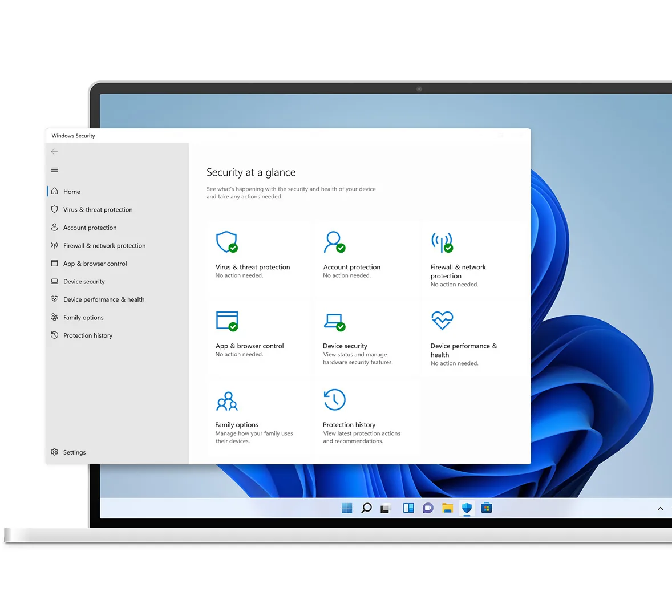Click the antenna icon beside Firewall & network protection in sidebar

pos(54,245)
